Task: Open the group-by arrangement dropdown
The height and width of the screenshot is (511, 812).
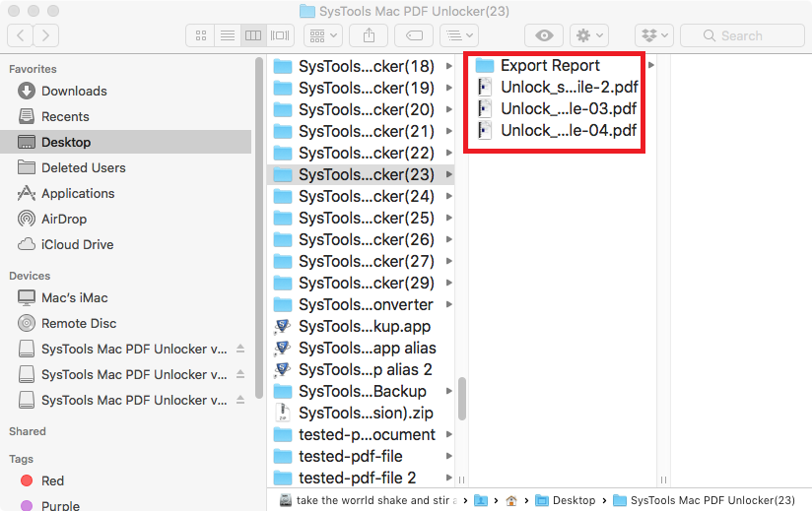Action: [x=323, y=35]
